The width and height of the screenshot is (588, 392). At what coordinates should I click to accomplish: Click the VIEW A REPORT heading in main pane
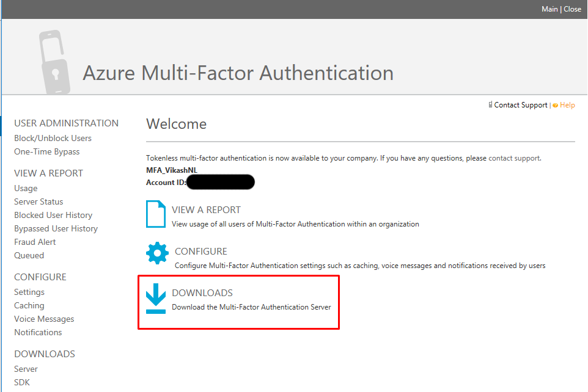[x=206, y=210]
